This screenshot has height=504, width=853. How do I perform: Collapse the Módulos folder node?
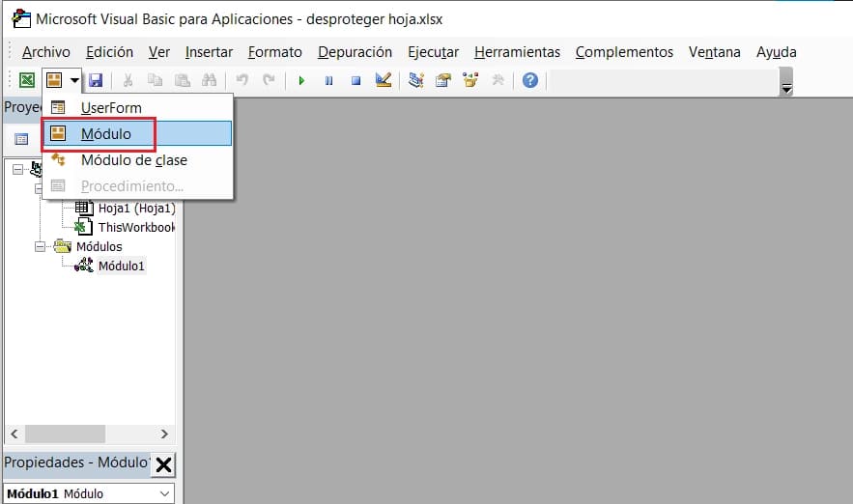click(x=40, y=247)
